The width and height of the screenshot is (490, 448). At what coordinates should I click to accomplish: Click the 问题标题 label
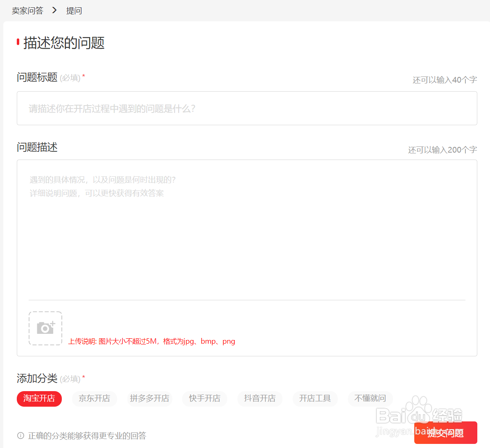[x=37, y=77]
